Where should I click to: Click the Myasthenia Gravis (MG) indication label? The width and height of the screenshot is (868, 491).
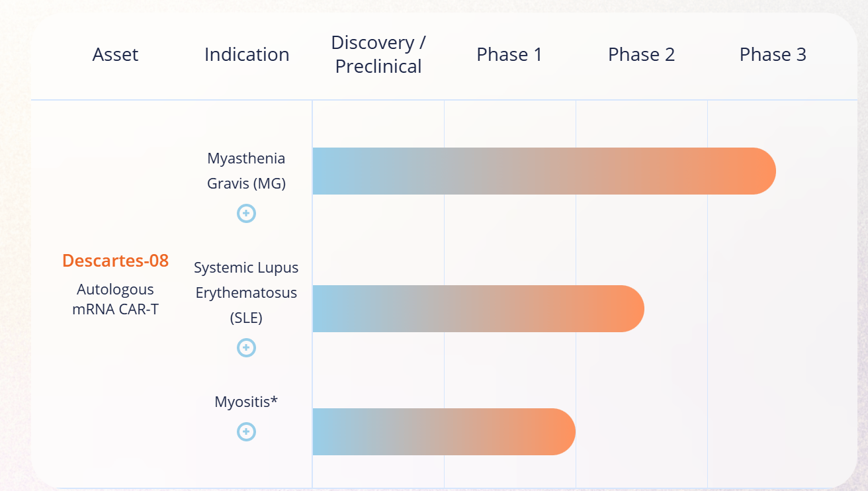(x=246, y=171)
